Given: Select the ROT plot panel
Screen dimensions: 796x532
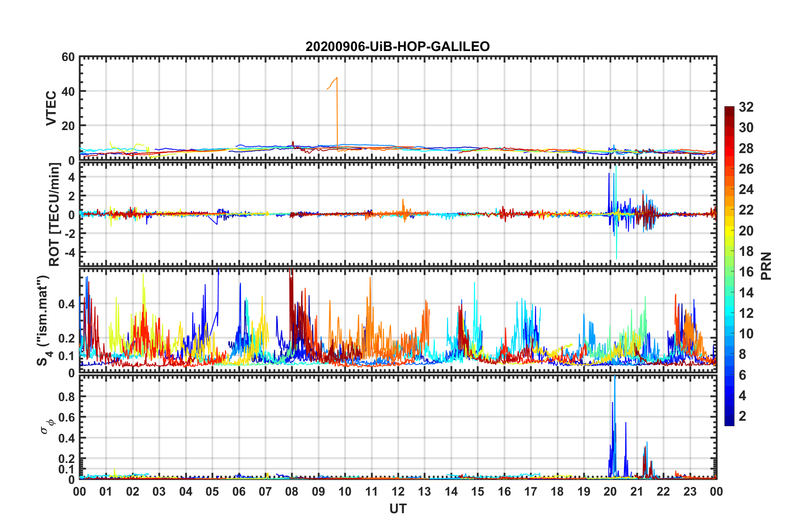Looking at the screenshot, I should [x=398, y=215].
